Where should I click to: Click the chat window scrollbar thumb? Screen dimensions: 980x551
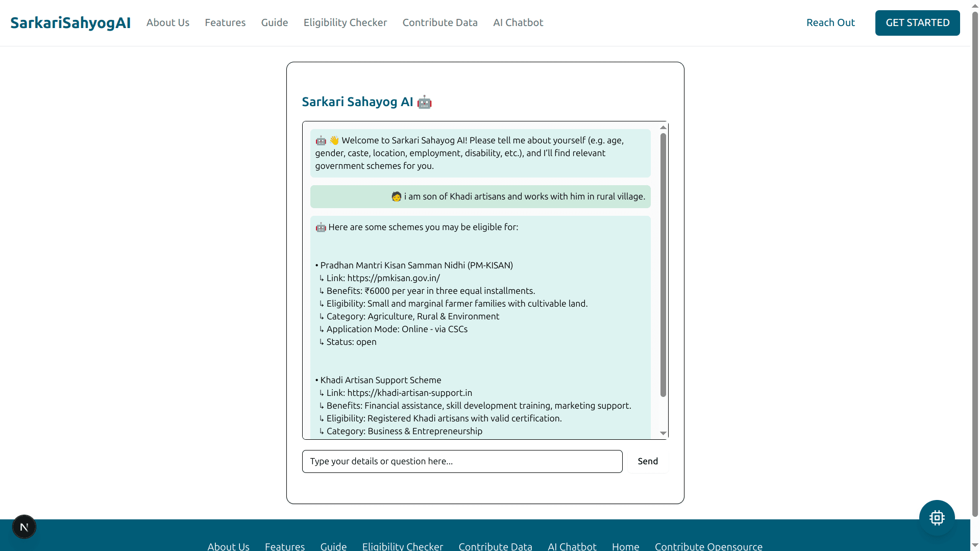tap(663, 265)
